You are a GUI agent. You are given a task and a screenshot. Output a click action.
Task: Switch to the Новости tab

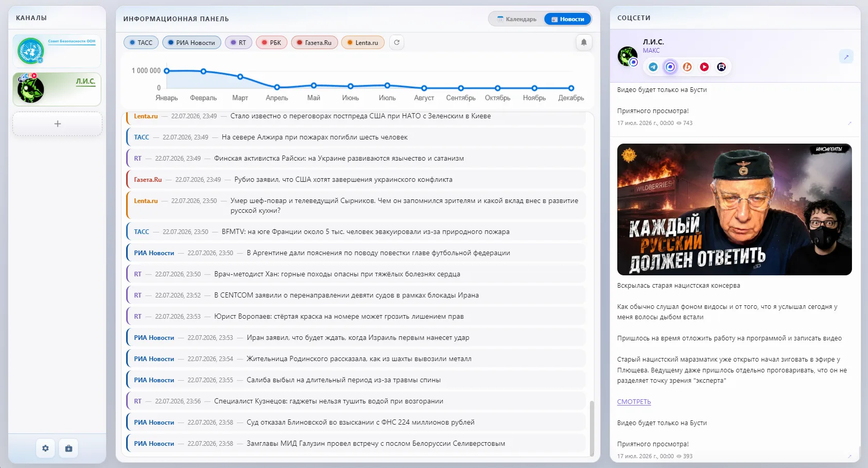(568, 19)
